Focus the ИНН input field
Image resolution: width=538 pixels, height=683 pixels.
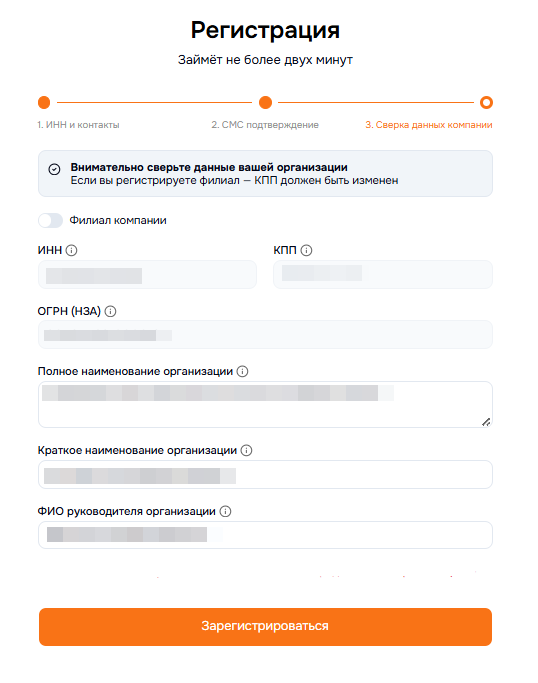[147, 275]
